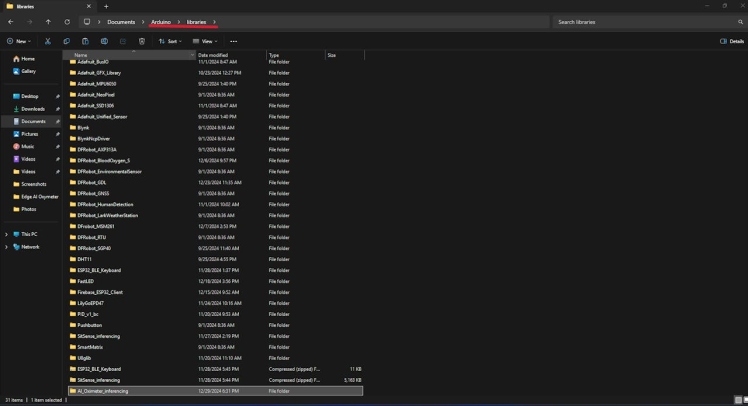The image size is (748, 406).
Task: Click Arduino in the breadcrumb path
Action: click(x=160, y=21)
